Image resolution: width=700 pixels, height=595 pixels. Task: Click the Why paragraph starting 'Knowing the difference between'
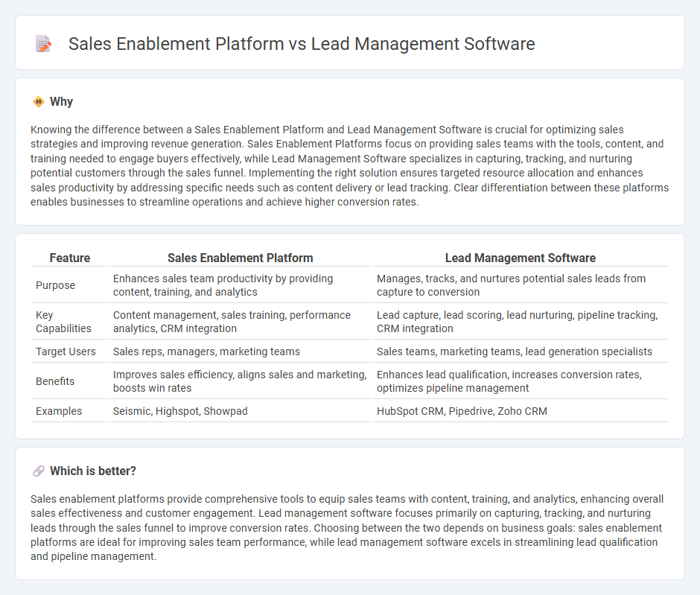tap(349, 165)
